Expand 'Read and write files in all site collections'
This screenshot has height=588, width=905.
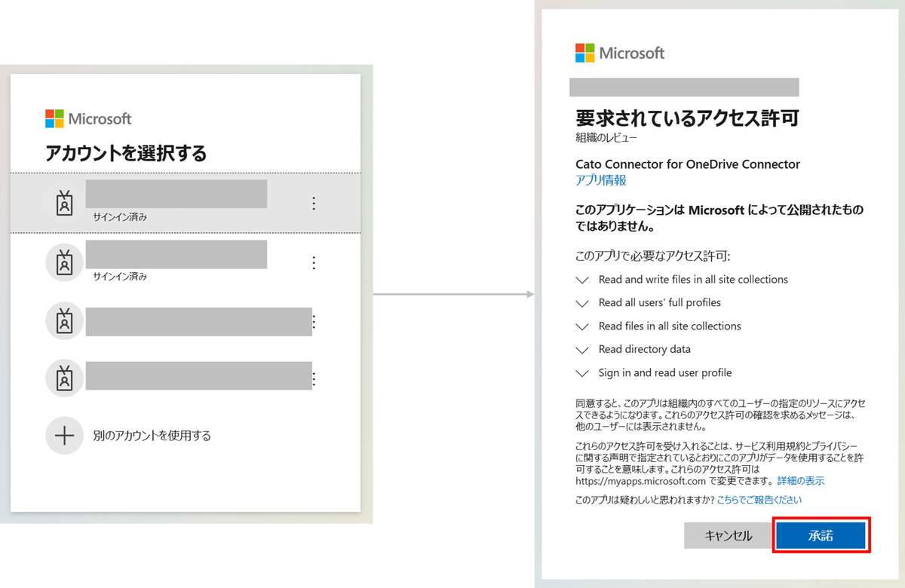(x=581, y=280)
